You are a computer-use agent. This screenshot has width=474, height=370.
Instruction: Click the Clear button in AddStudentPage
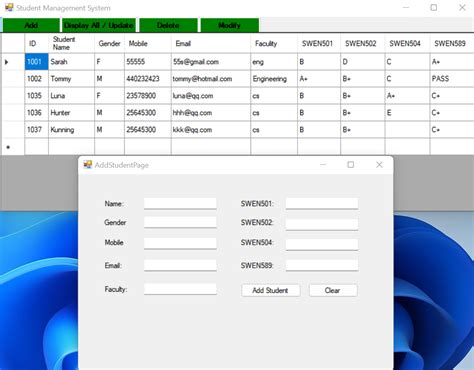333,290
